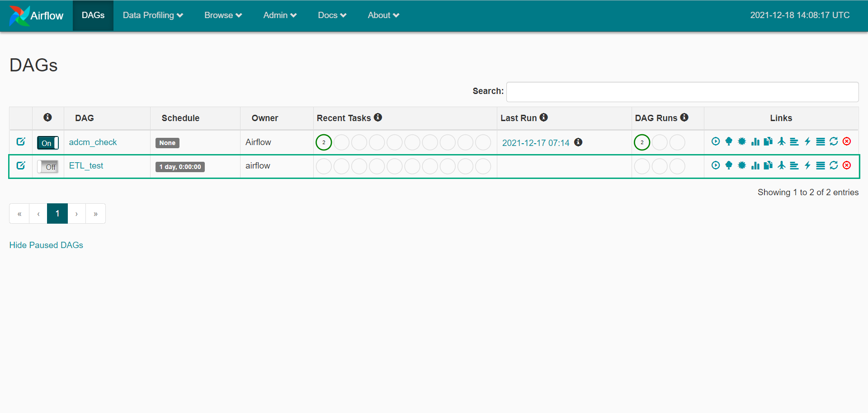Open the Docs menu
The width and height of the screenshot is (868, 413).
click(x=332, y=15)
